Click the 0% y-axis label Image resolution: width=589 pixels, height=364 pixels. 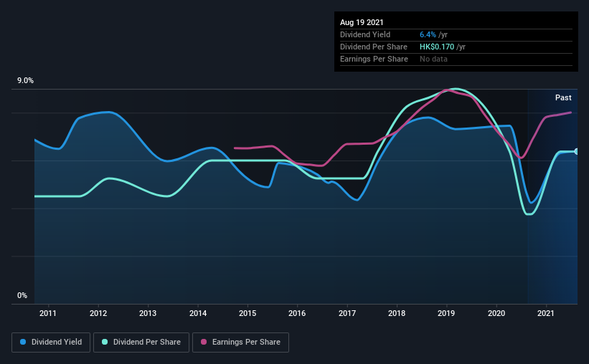(22, 296)
